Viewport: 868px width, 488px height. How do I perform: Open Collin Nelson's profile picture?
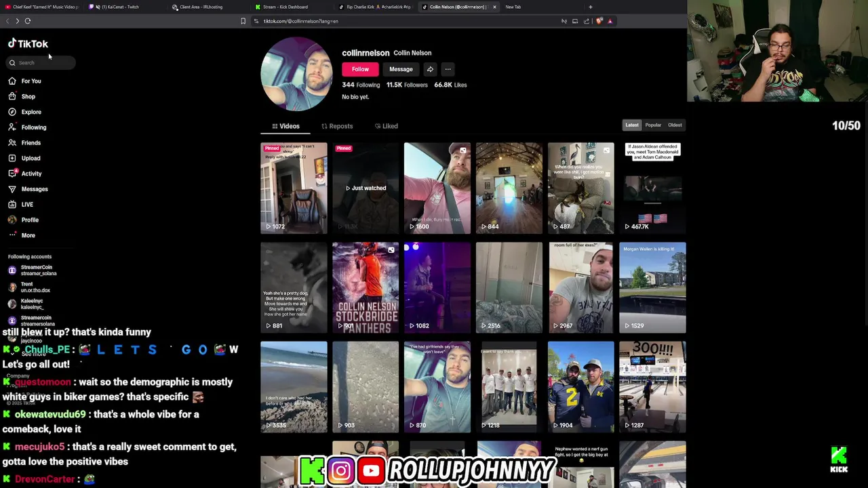click(x=296, y=74)
